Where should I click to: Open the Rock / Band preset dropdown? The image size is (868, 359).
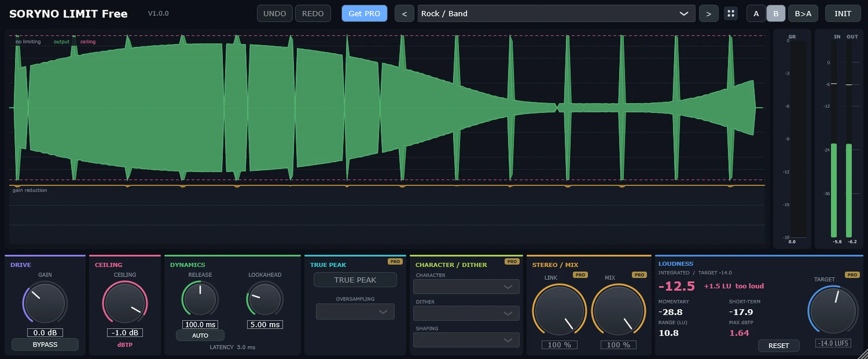point(556,14)
